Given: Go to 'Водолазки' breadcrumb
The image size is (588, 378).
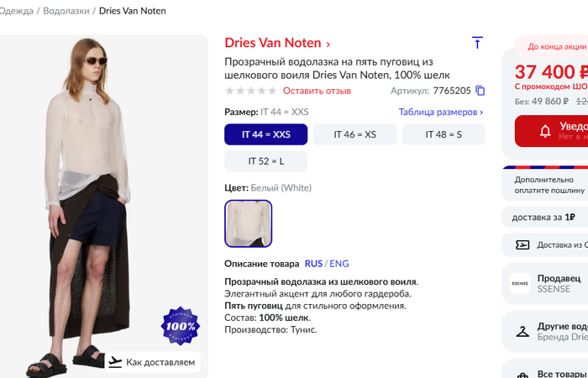Looking at the screenshot, I should coord(67,11).
